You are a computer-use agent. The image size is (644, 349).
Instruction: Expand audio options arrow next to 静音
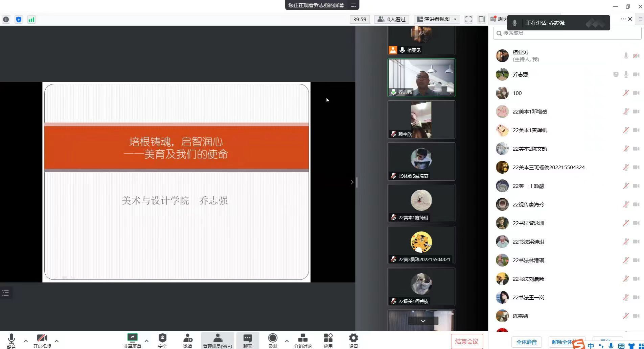[26, 341]
